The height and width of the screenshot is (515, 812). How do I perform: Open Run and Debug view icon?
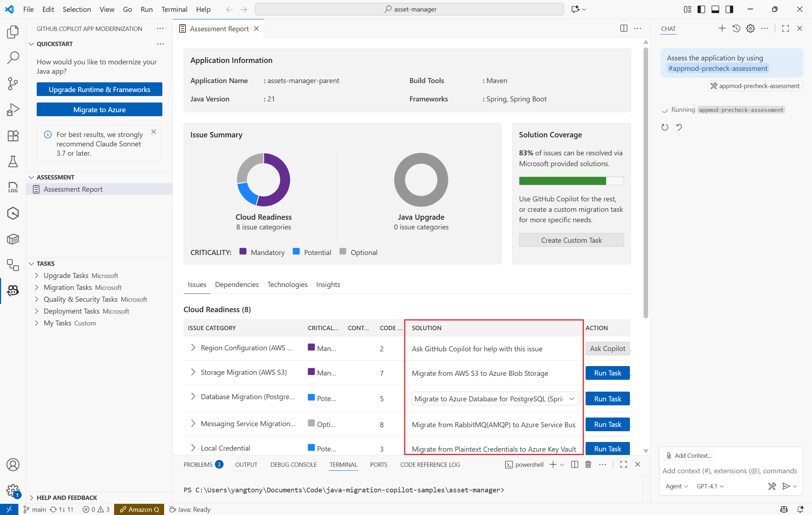tap(13, 110)
